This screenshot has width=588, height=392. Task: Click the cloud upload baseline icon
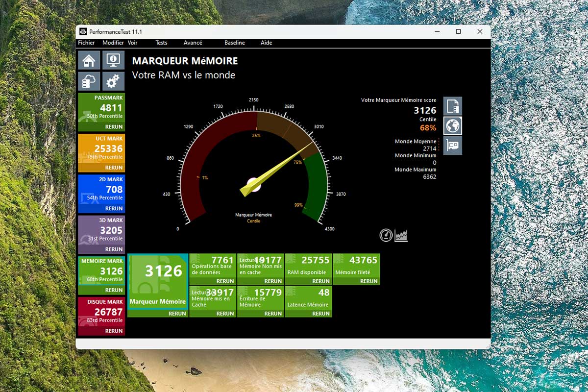(89, 81)
